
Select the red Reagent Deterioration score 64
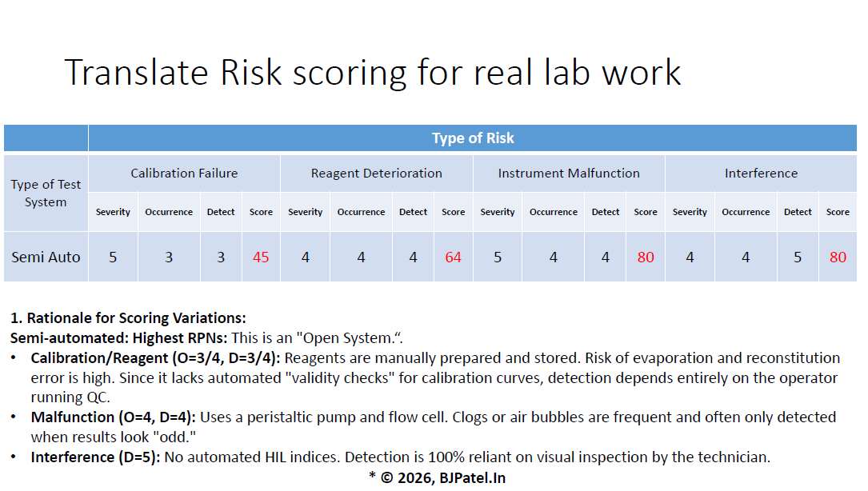coord(453,257)
